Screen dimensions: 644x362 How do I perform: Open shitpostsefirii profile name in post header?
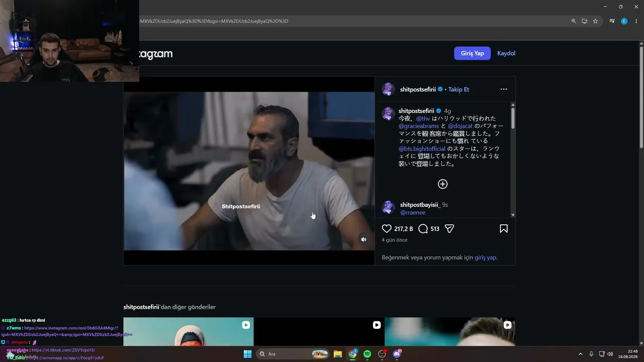[x=418, y=89]
